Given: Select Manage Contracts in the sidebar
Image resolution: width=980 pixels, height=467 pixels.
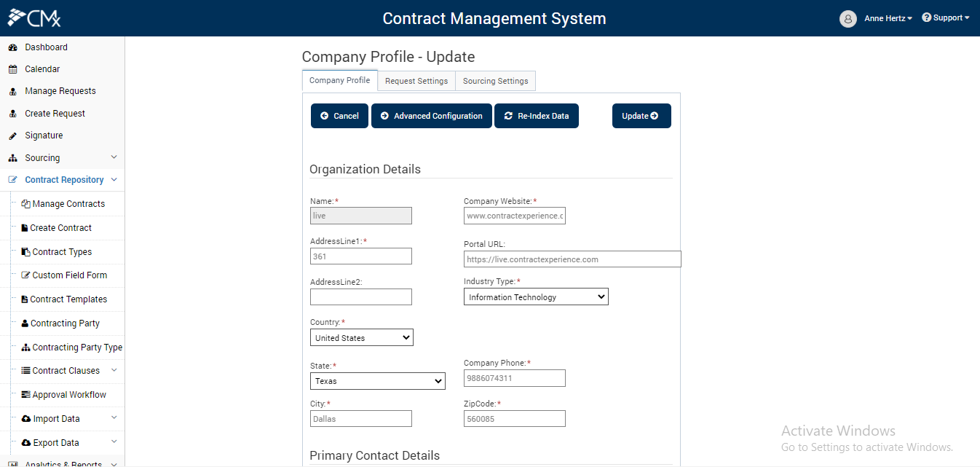Looking at the screenshot, I should (68, 203).
